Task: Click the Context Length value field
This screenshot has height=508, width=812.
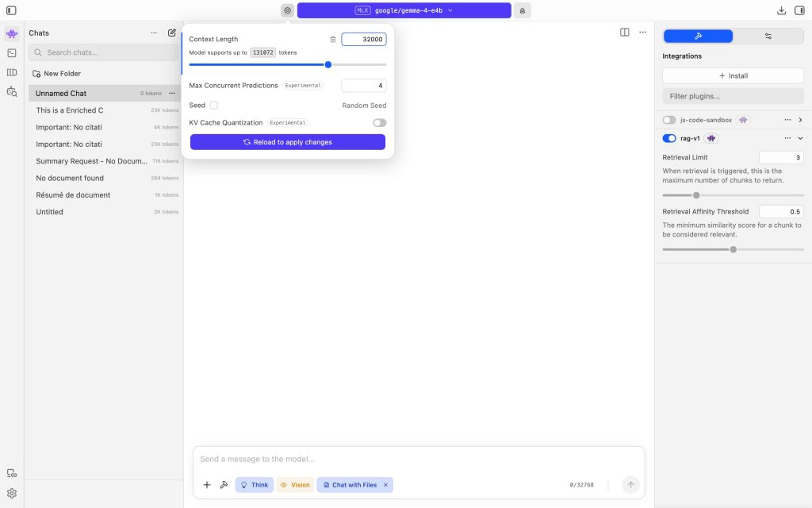Action: click(363, 40)
